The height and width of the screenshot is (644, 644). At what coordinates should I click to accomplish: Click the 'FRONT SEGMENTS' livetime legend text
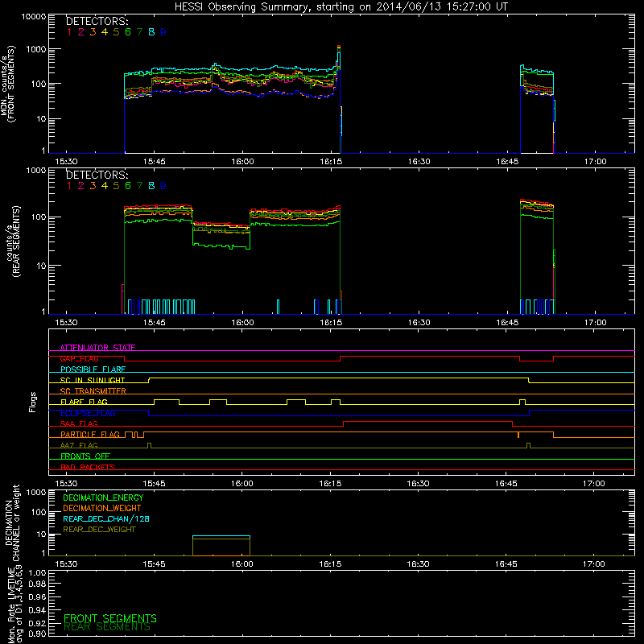coord(110,618)
